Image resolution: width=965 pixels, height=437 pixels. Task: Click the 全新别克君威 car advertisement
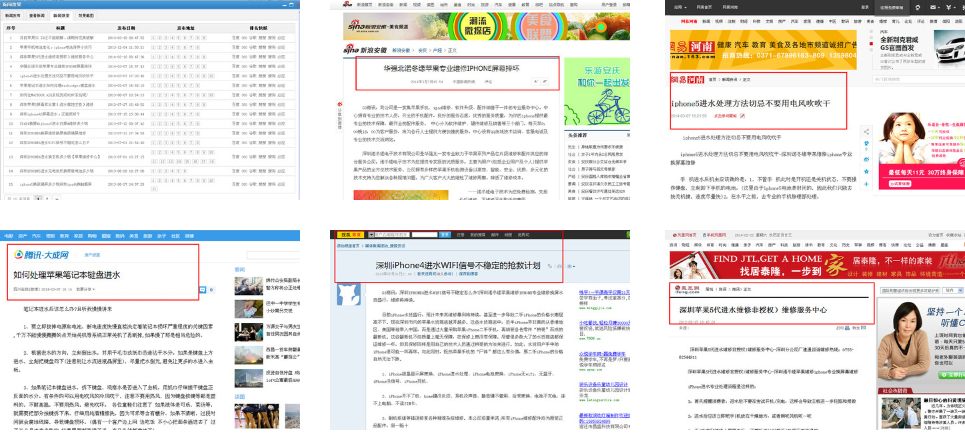coord(921,49)
